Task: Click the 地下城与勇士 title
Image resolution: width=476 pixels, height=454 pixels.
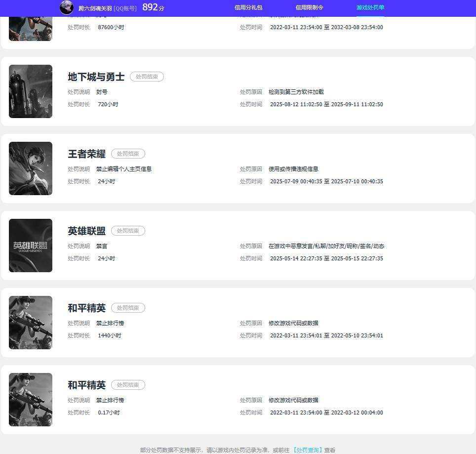Action: [x=96, y=77]
